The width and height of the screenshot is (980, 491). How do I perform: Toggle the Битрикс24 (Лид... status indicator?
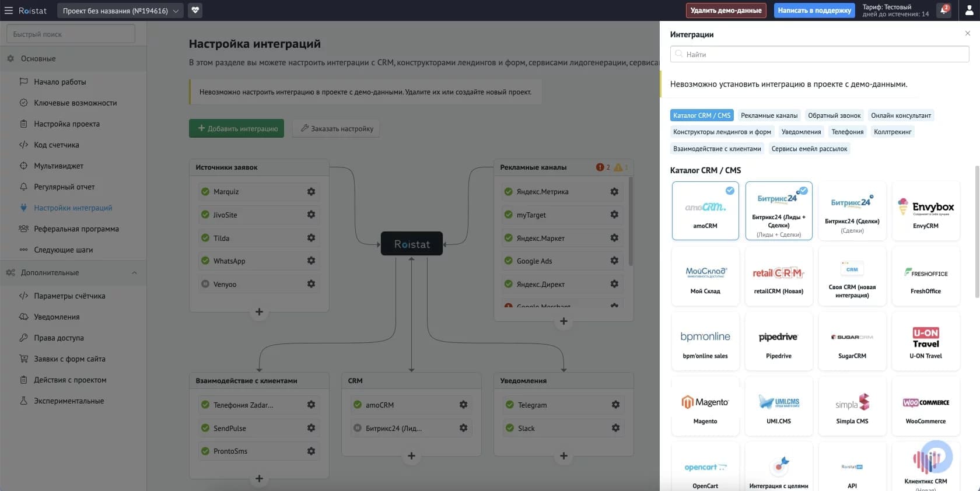pyautogui.click(x=358, y=428)
